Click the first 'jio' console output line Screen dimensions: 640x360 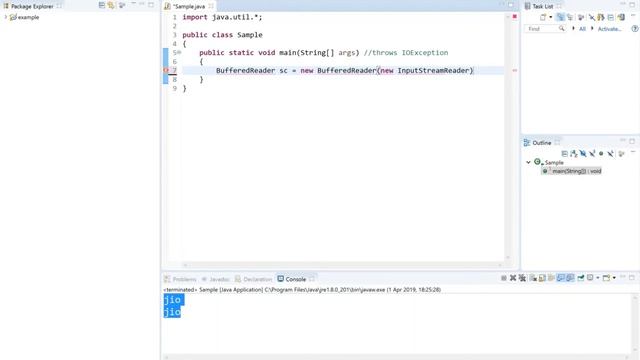(173, 300)
